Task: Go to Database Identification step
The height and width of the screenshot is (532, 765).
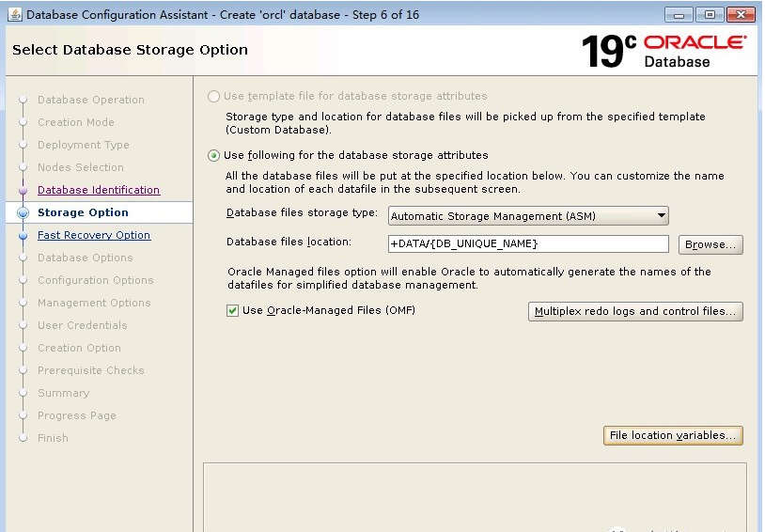Action: [x=99, y=190]
